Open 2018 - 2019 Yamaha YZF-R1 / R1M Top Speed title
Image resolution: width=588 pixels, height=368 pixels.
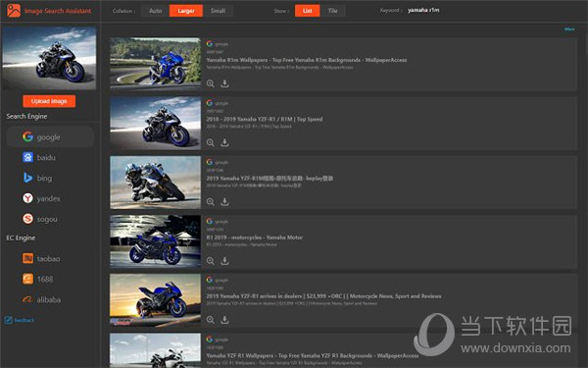pos(265,119)
